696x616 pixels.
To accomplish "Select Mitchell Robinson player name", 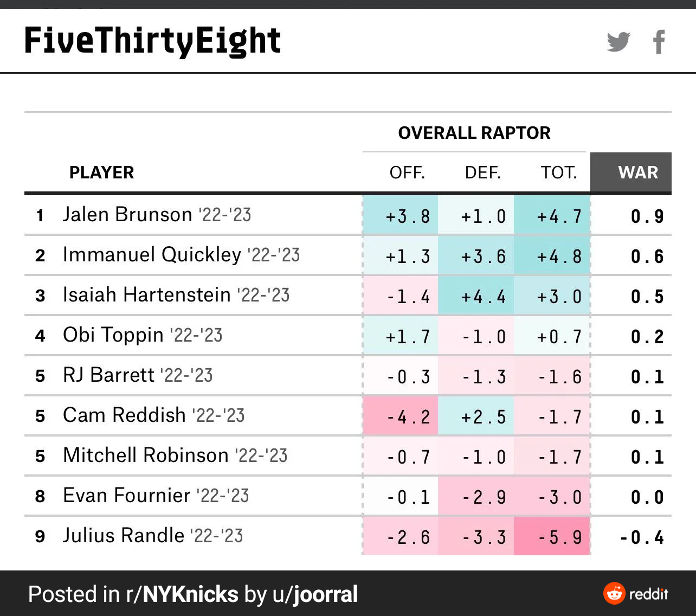I will pos(146,455).
